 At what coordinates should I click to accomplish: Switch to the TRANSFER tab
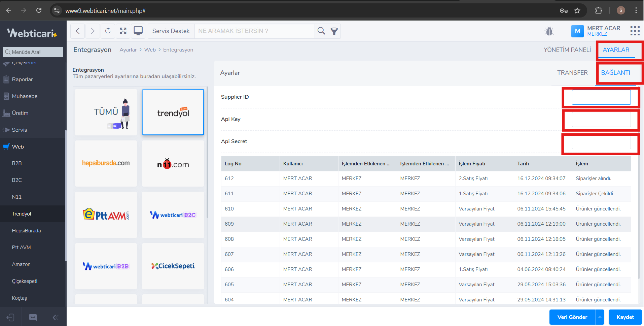(572, 73)
